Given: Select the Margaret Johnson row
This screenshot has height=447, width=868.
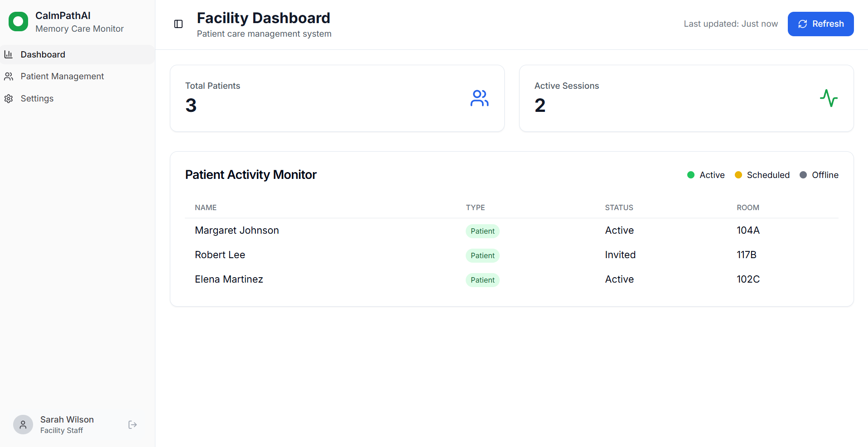Looking at the screenshot, I should click(x=237, y=231).
